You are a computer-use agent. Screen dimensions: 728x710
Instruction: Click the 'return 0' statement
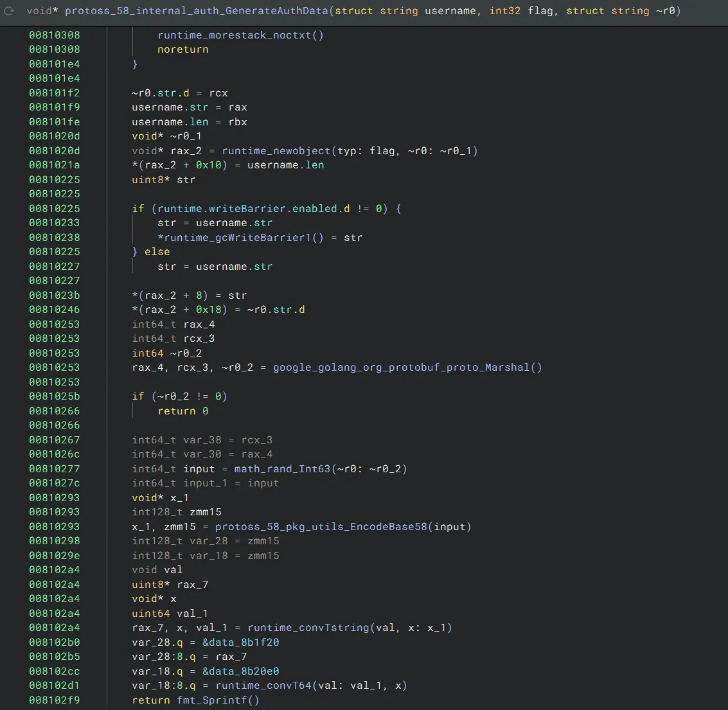(x=183, y=411)
